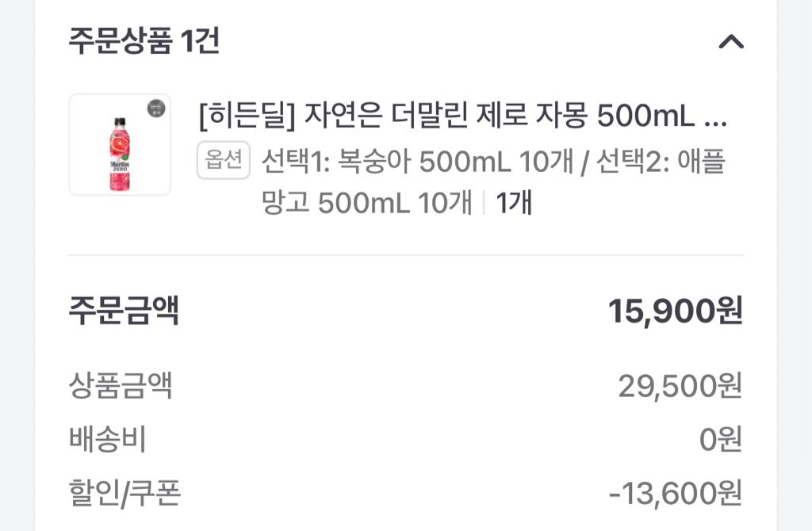812x531 pixels.
Task: Click the 할인/쿠폰 label
Action: click(x=124, y=492)
